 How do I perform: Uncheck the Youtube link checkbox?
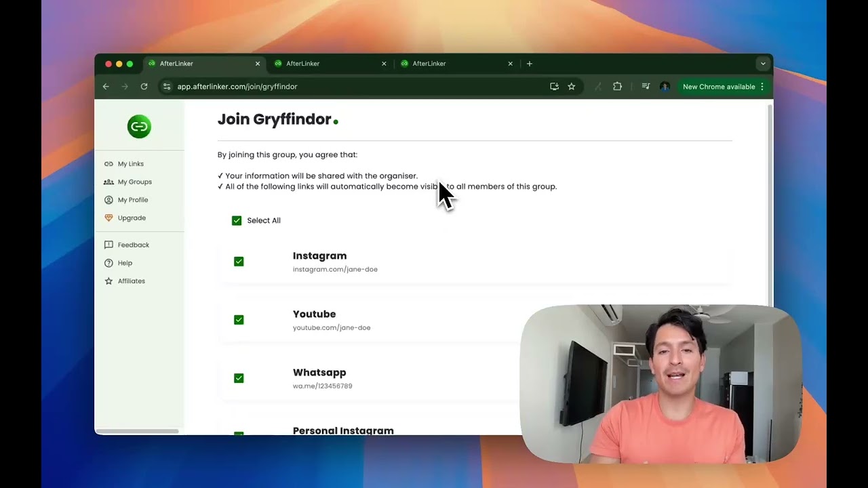click(239, 320)
